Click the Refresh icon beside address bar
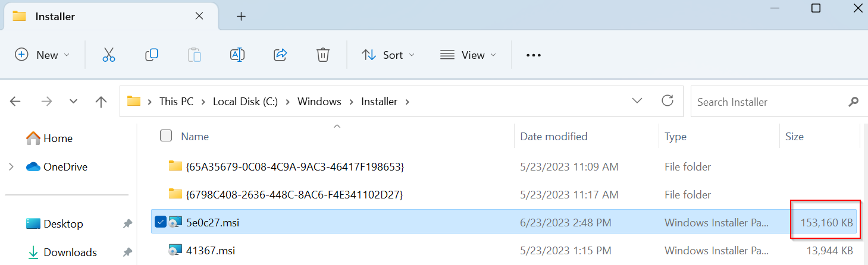This screenshot has width=868, height=265. [668, 100]
